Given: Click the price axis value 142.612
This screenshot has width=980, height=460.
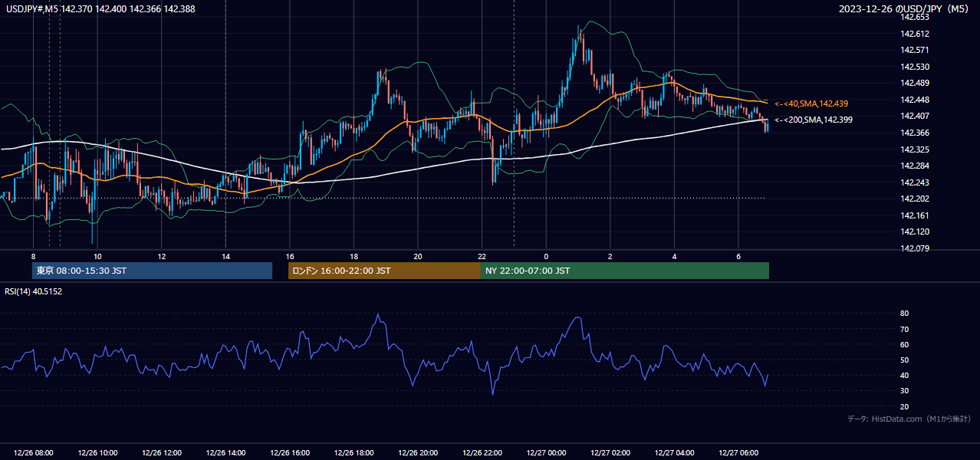Looking at the screenshot, I should [916, 34].
